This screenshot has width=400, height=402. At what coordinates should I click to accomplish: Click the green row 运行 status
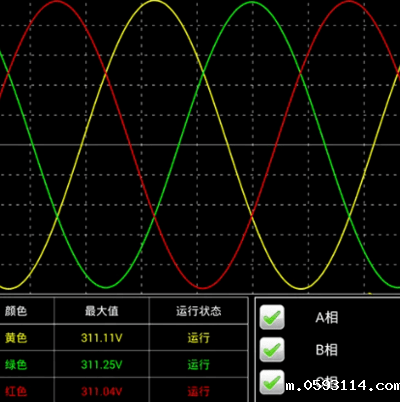pos(199,364)
